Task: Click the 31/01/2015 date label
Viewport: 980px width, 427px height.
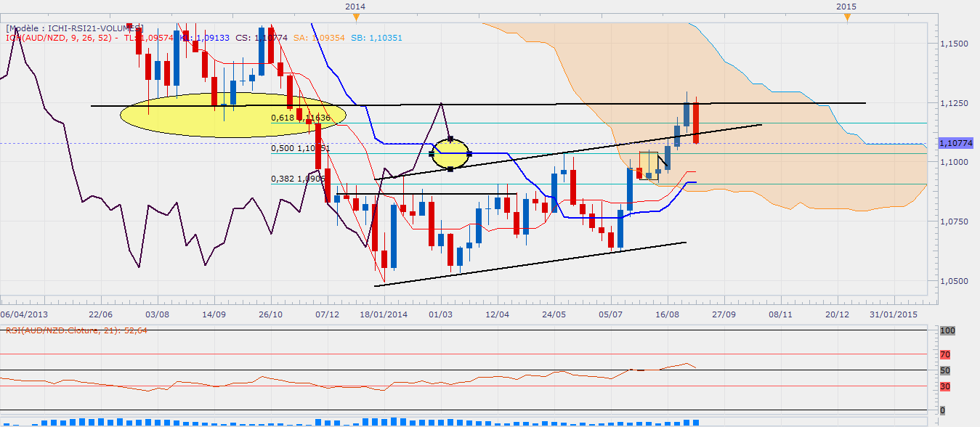Action: pos(894,314)
